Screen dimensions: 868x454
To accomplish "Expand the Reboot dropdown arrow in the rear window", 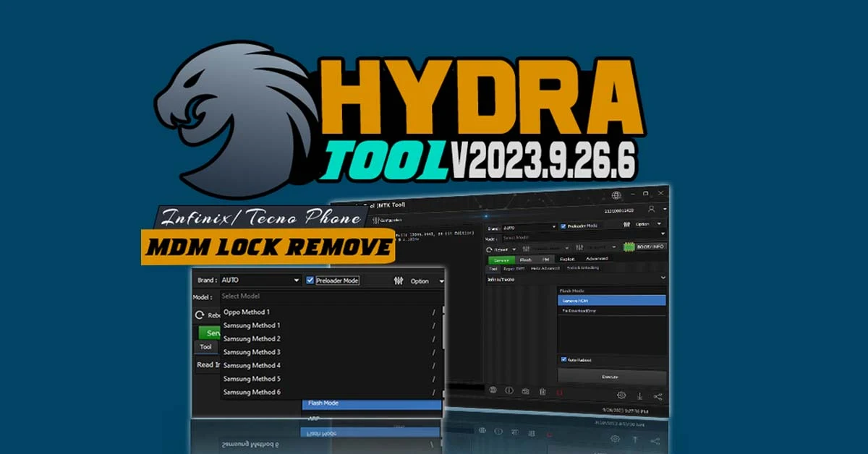I will [514, 249].
